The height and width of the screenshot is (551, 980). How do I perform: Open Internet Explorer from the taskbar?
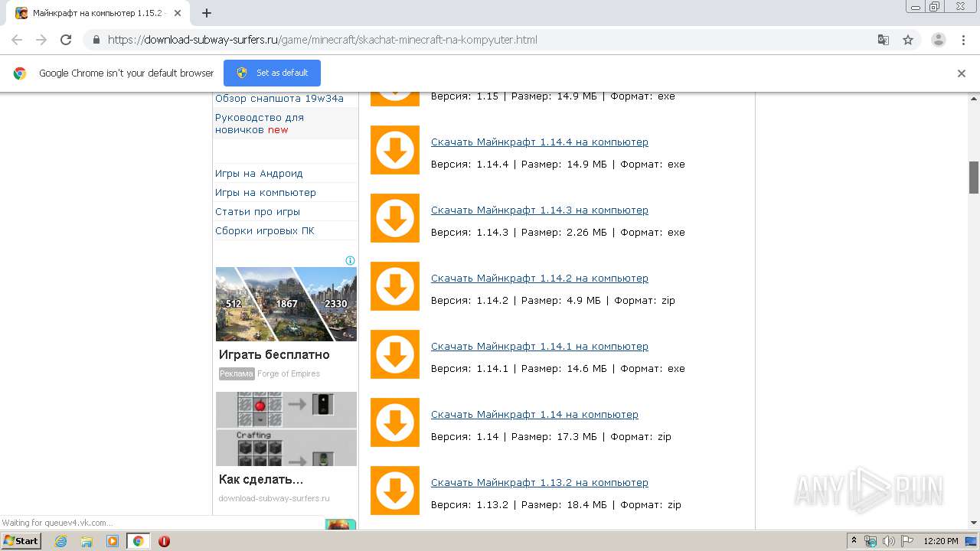(60, 541)
